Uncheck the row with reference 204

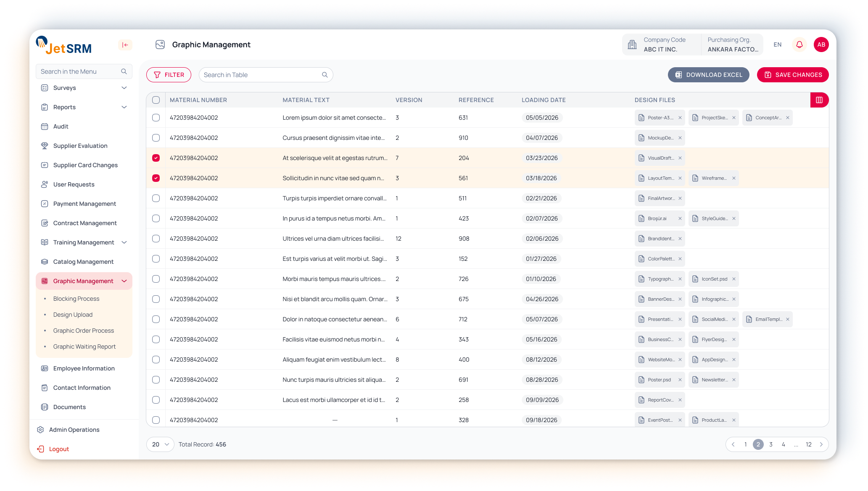156,158
